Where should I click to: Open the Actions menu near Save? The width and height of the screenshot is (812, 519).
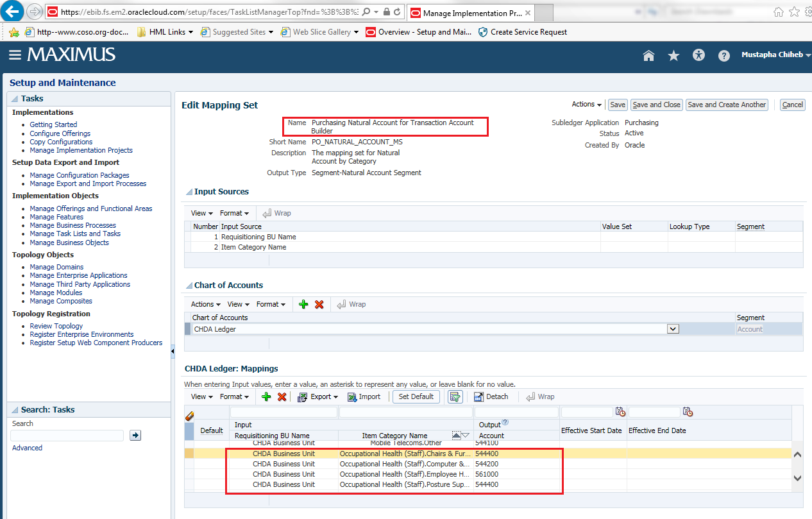[585, 104]
